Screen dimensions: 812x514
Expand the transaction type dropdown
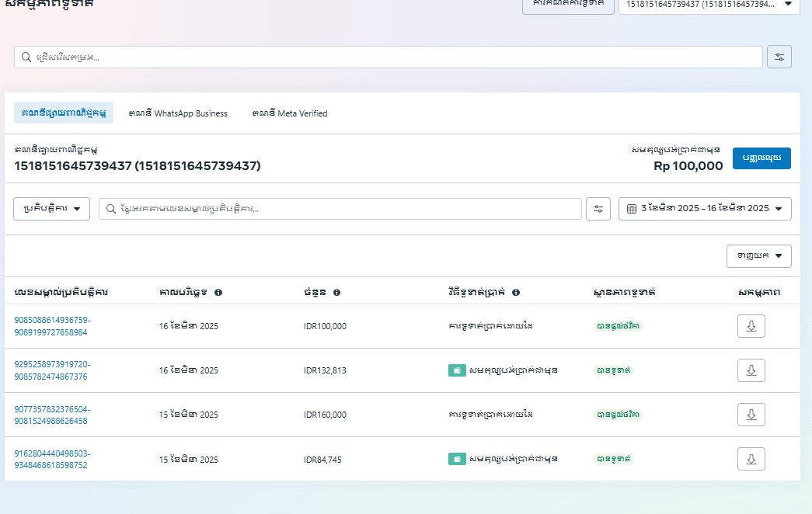(52, 209)
